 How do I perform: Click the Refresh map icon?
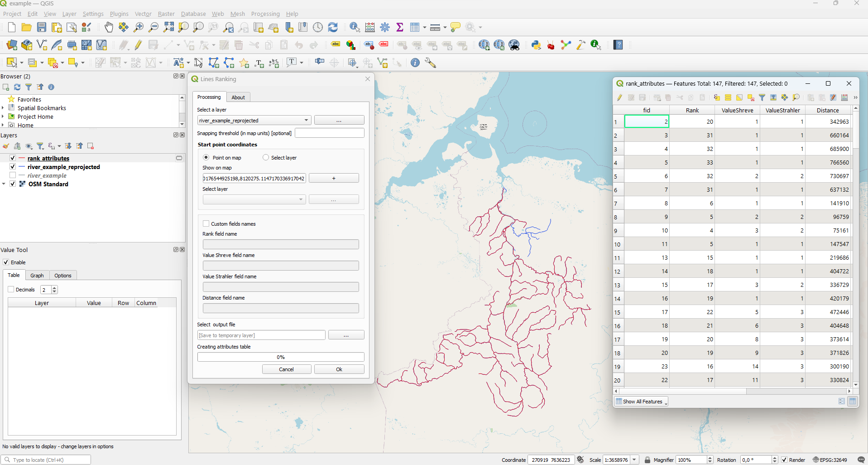[333, 27]
